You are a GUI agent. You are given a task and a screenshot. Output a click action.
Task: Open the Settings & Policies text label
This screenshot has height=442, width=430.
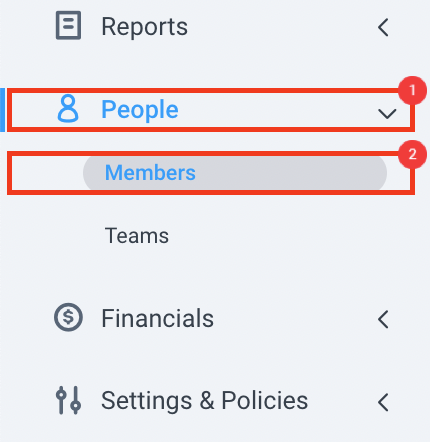205,401
